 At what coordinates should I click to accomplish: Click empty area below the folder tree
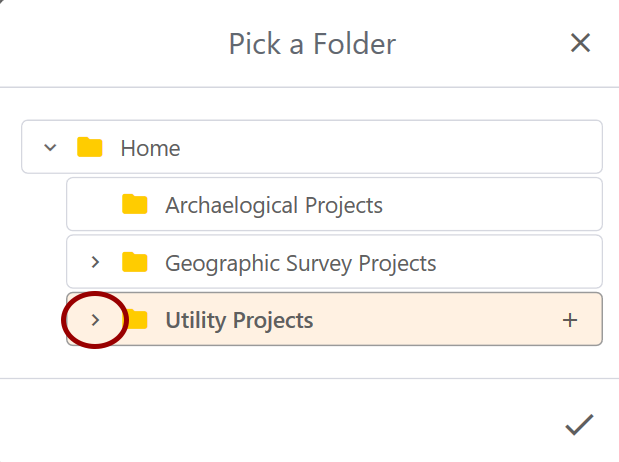pyautogui.click(x=310, y=362)
